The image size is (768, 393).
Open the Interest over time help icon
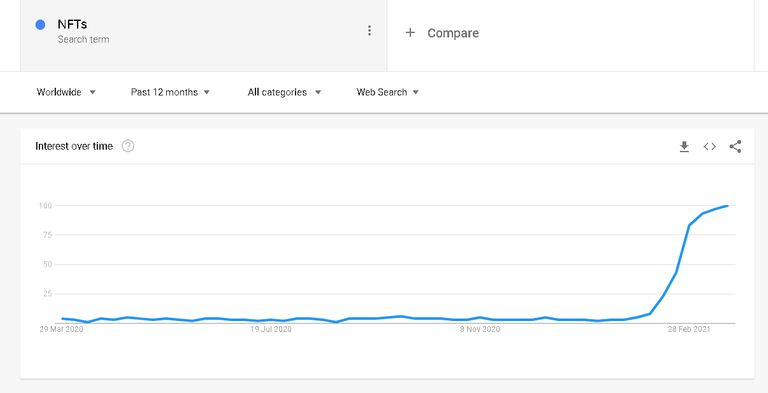[128, 146]
